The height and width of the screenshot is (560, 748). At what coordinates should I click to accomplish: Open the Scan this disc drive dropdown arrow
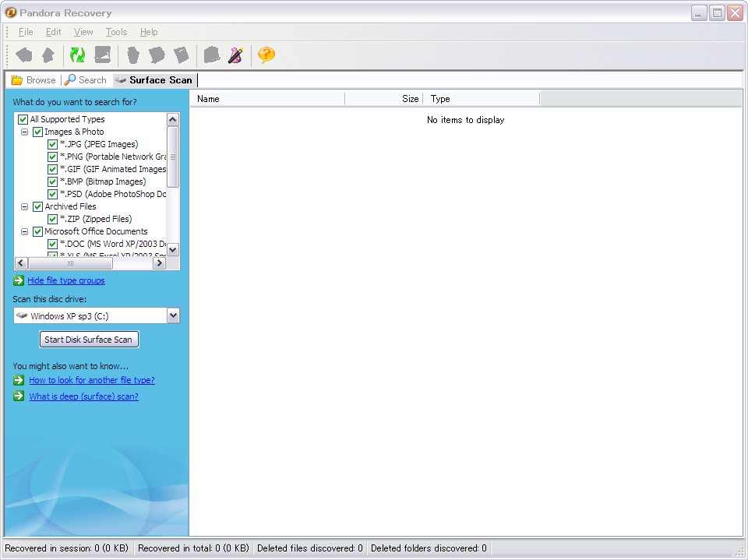(173, 315)
